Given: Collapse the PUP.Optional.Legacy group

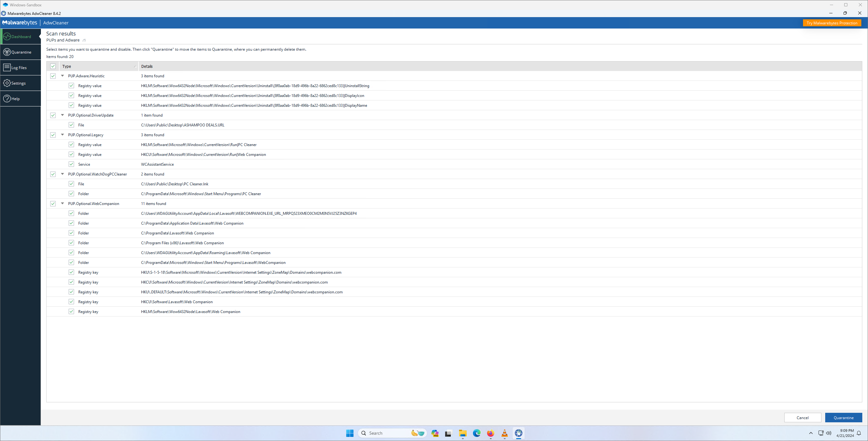Looking at the screenshot, I should [62, 135].
